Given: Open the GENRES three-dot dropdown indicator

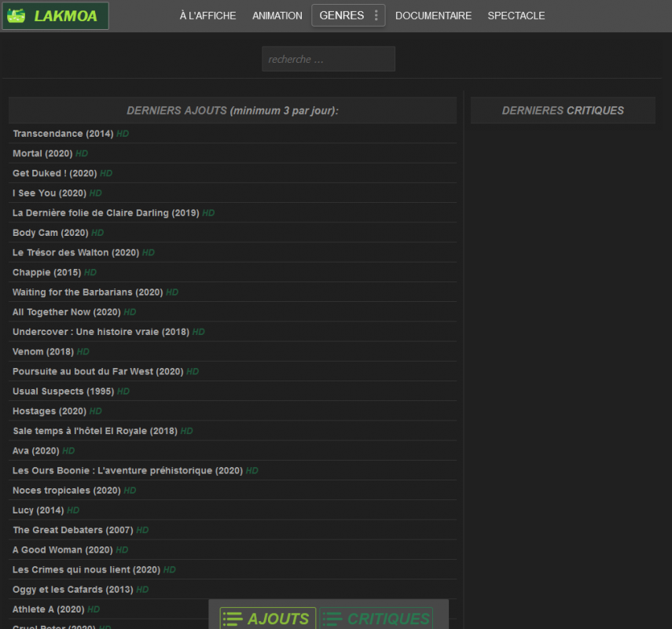Looking at the screenshot, I should (x=376, y=16).
